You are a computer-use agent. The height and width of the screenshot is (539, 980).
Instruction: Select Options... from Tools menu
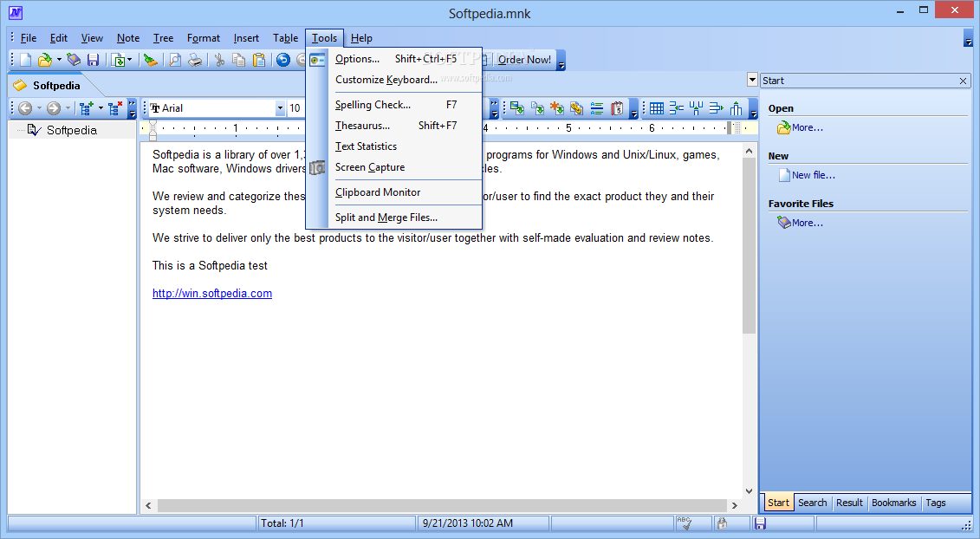tap(394, 59)
